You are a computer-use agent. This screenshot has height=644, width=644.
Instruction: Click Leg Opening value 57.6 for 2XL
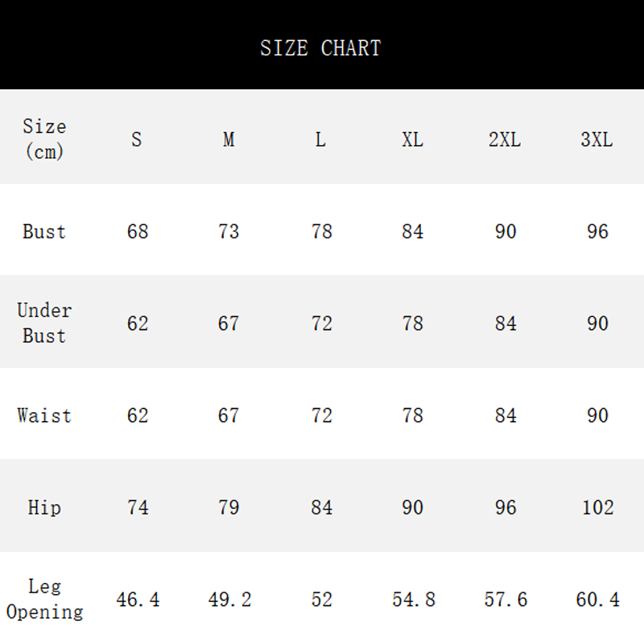click(506, 600)
